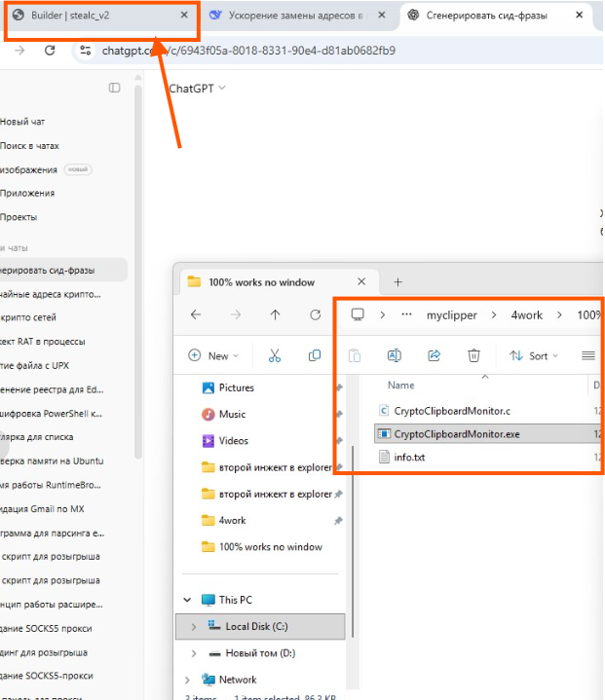The image size is (605, 700).
Task: Click the Share icon in Explorer toolbar
Action: (x=434, y=355)
